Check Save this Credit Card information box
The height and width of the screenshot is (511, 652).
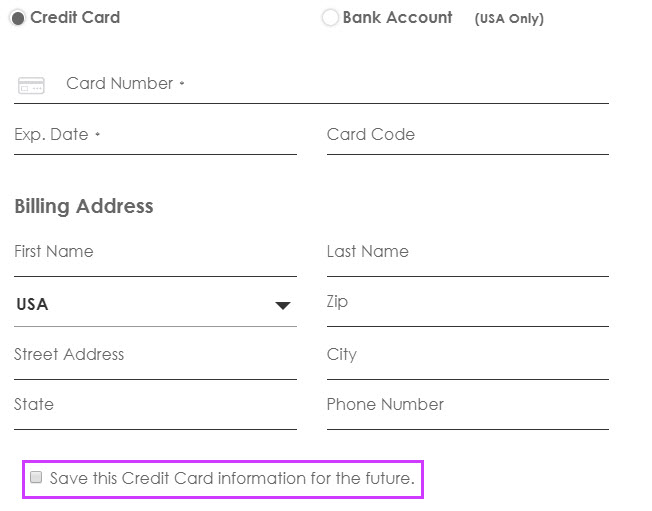(x=36, y=477)
